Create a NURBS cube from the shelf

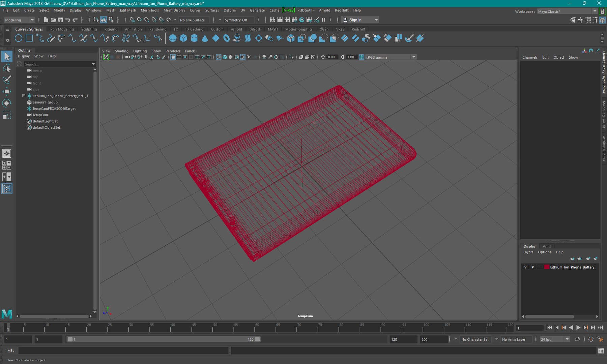(x=183, y=38)
